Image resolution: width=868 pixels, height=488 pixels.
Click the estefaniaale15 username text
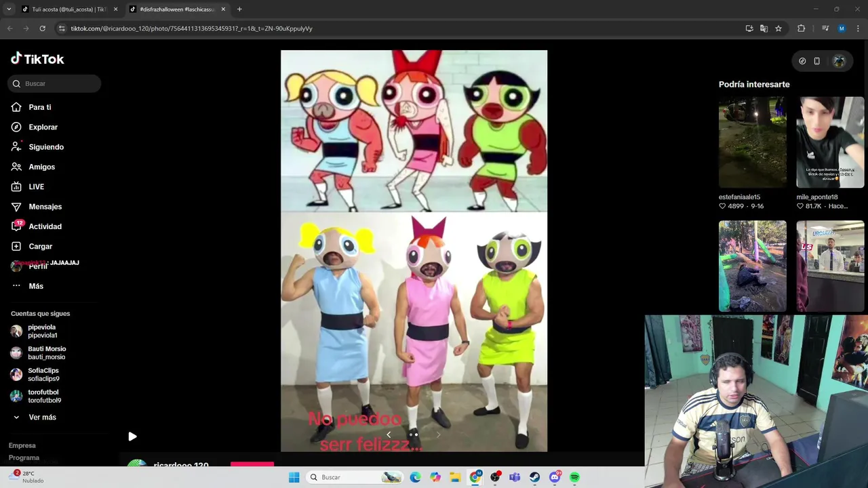[x=739, y=197]
